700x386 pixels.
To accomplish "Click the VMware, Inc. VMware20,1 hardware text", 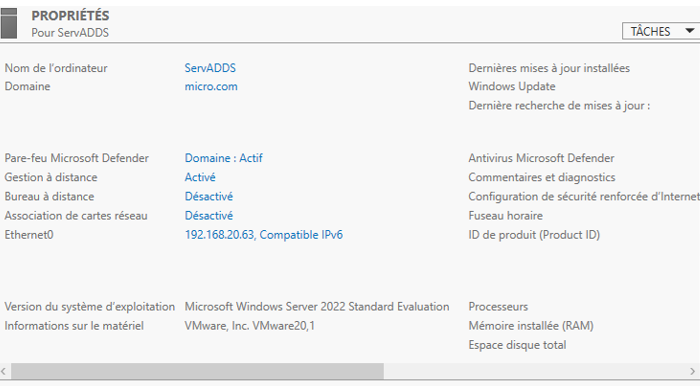I will (x=250, y=326).
